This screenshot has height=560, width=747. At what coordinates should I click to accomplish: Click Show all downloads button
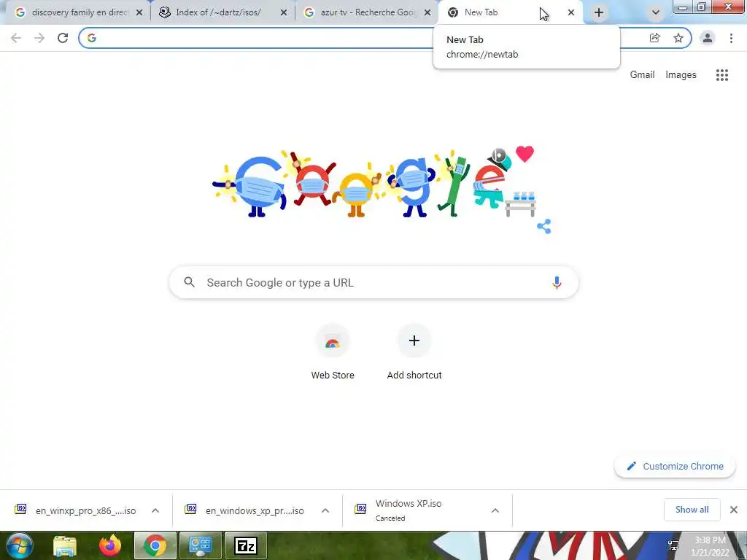coord(692,510)
